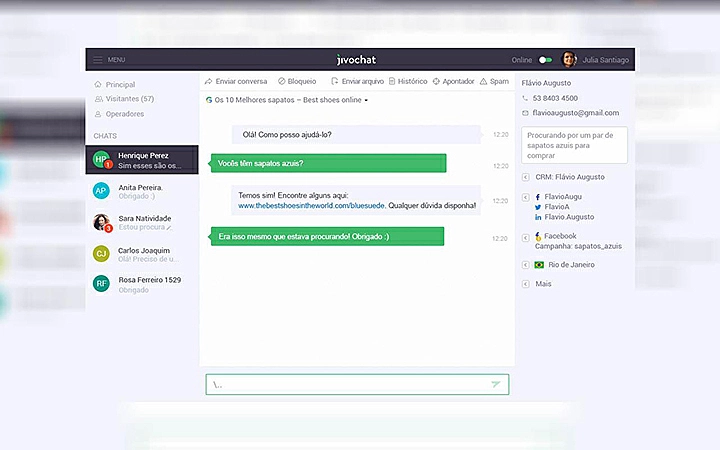Select Sara Natividade's chat avatar
Viewport: 720px width, 450px height.
pyautogui.click(x=101, y=222)
